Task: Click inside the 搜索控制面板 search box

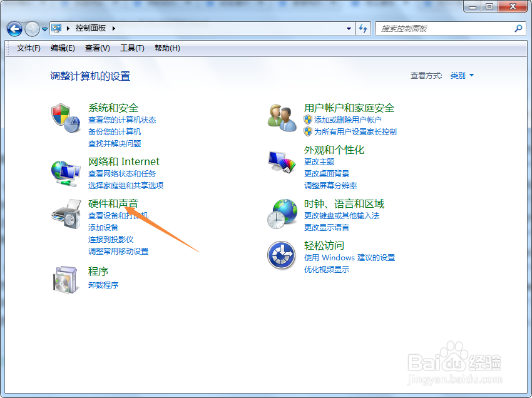Action: pyautogui.click(x=448, y=29)
